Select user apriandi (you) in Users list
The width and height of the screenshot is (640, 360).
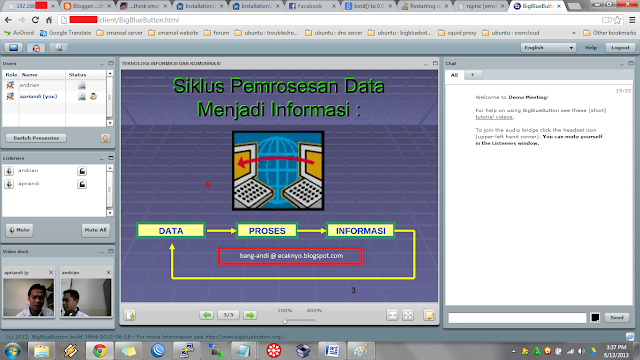click(x=54, y=96)
